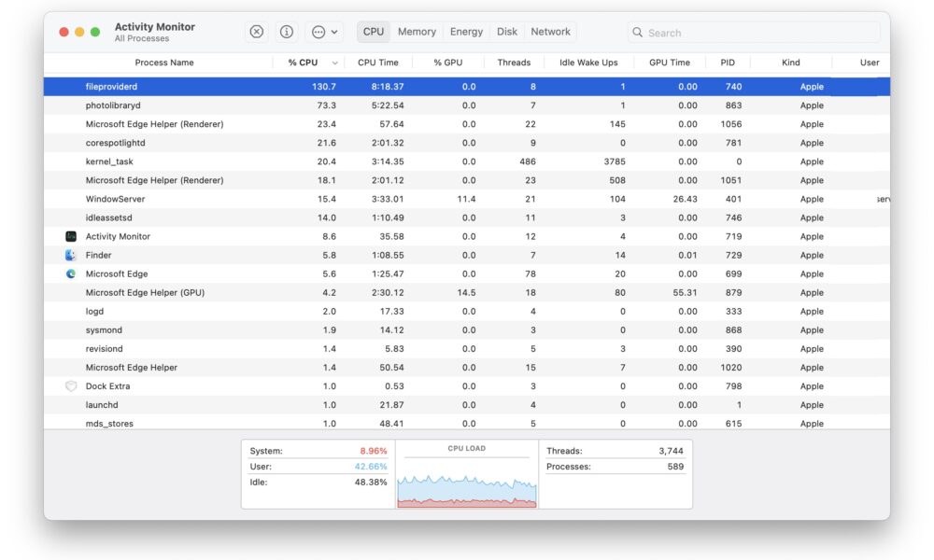Sort by Kind column header
934x560 pixels.
[x=790, y=63]
